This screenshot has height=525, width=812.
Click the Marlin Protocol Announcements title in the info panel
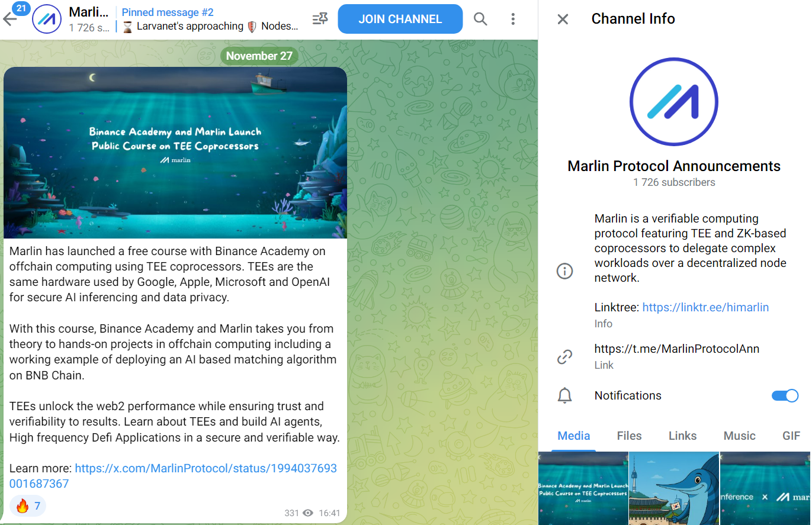coord(674,166)
